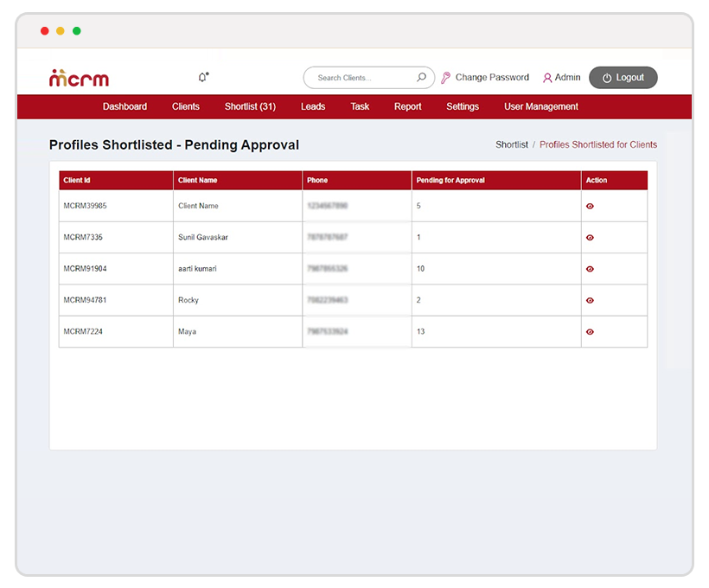Click the eye icon in Rocky's row
709x588 pixels.
click(590, 301)
